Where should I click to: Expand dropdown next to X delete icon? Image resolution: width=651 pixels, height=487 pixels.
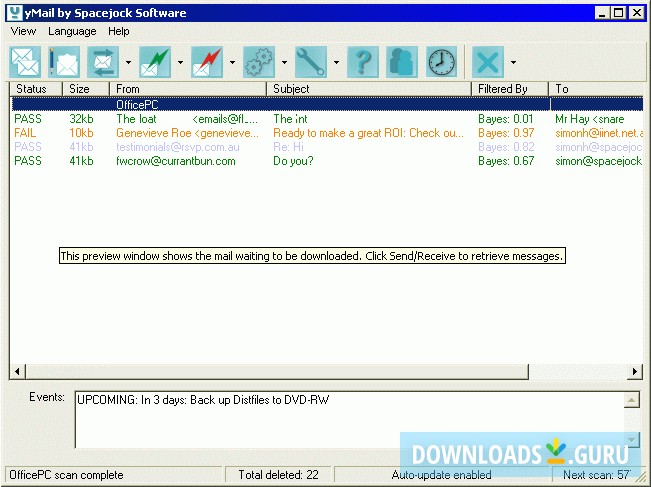[x=514, y=62]
